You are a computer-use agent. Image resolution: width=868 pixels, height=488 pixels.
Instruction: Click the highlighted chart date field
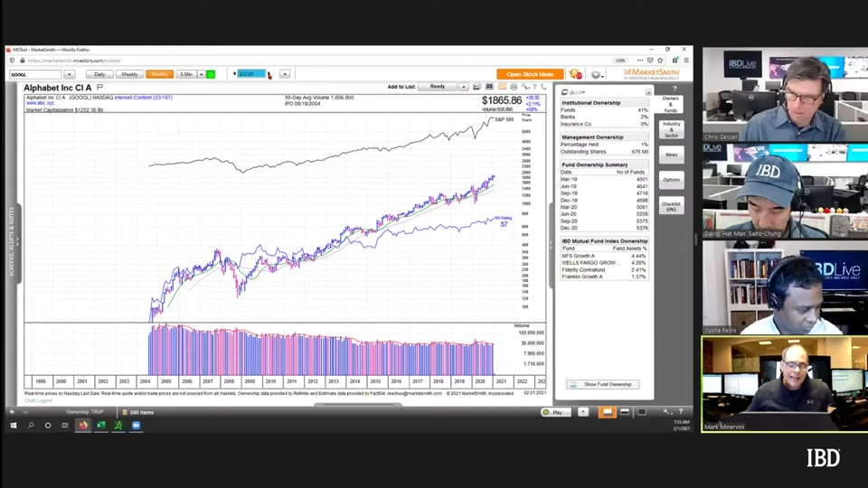(251, 73)
